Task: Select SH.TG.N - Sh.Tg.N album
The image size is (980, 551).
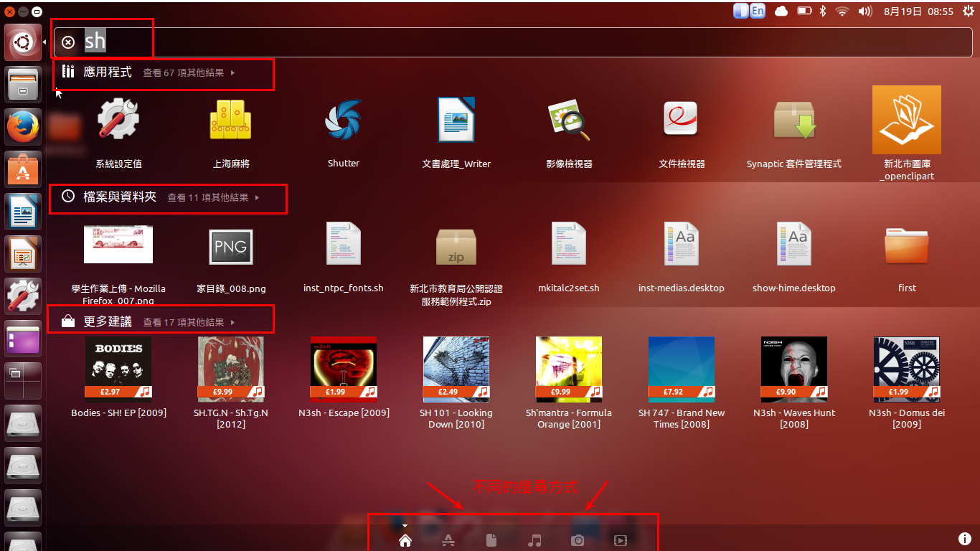Action: pos(230,383)
